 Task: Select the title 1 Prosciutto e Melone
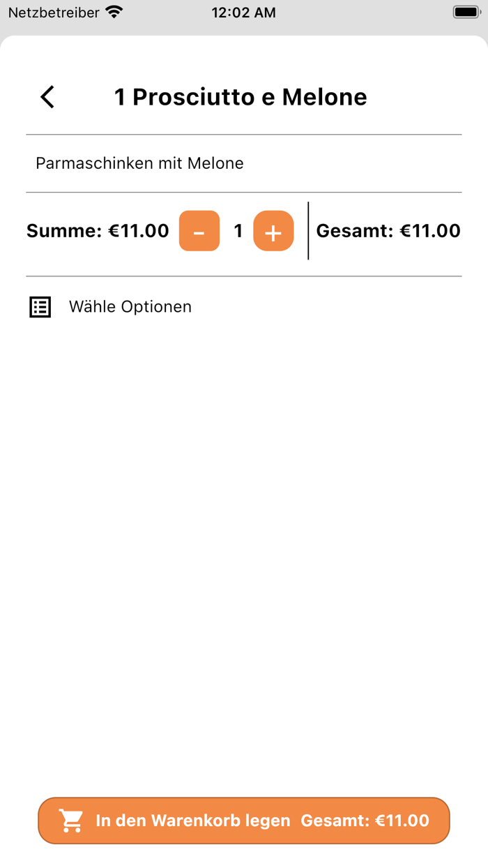click(241, 97)
